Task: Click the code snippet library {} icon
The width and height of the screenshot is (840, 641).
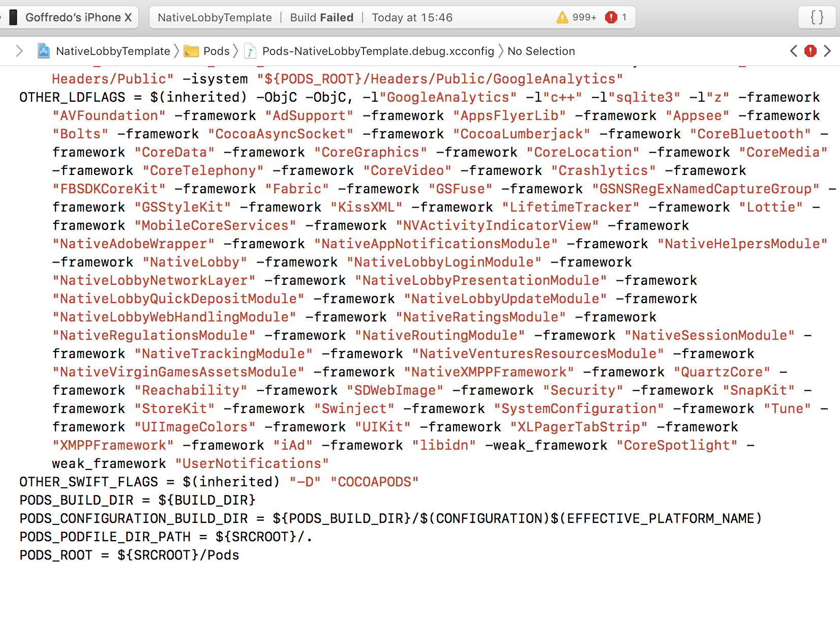Action: coord(817,17)
